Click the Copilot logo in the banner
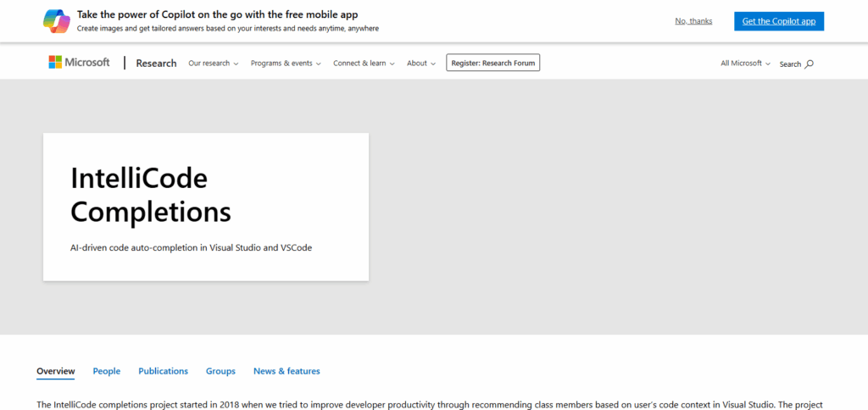This screenshot has height=410, width=868. pos(57,21)
